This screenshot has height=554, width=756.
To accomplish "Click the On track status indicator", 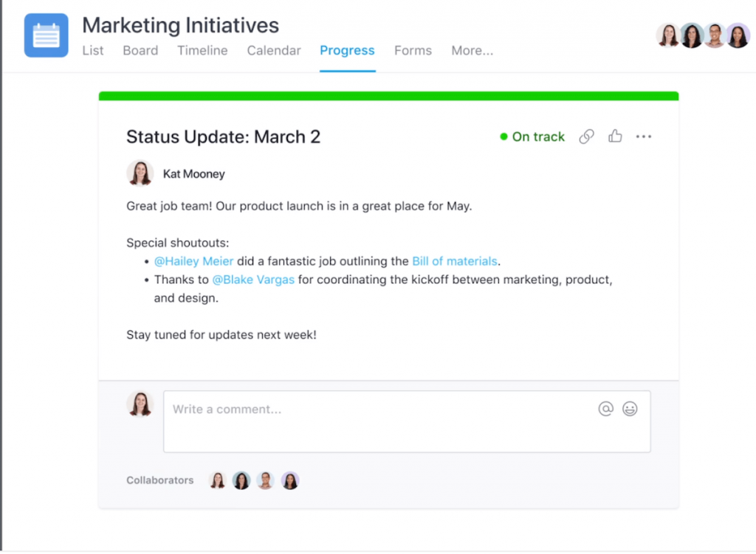I will (x=532, y=136).
